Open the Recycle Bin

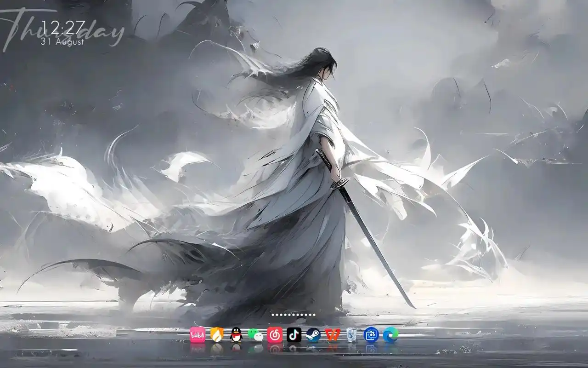tap(351, 335)
